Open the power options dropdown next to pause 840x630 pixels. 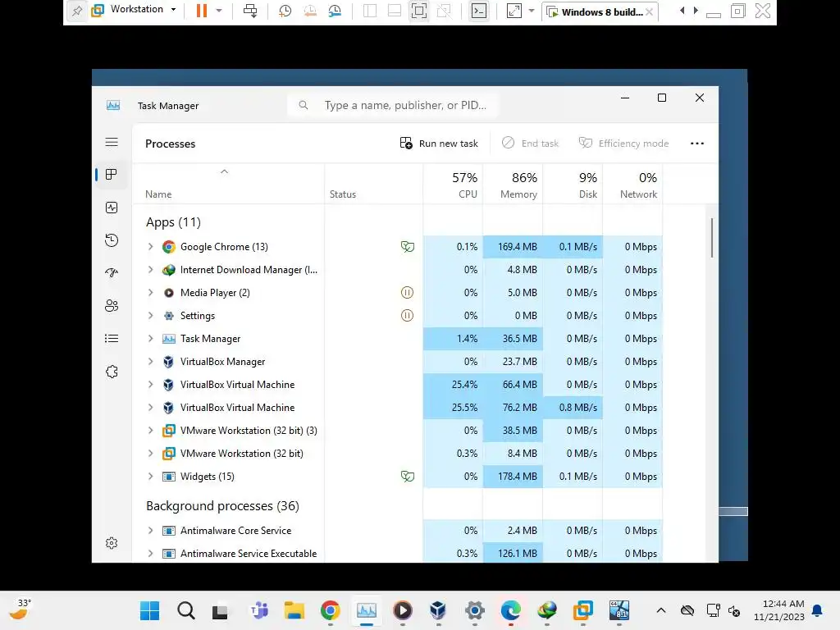218,11
